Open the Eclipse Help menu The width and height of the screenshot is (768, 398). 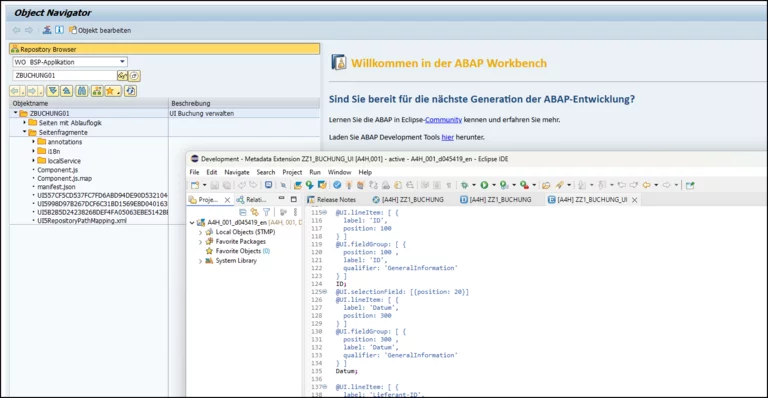[365, 172]
